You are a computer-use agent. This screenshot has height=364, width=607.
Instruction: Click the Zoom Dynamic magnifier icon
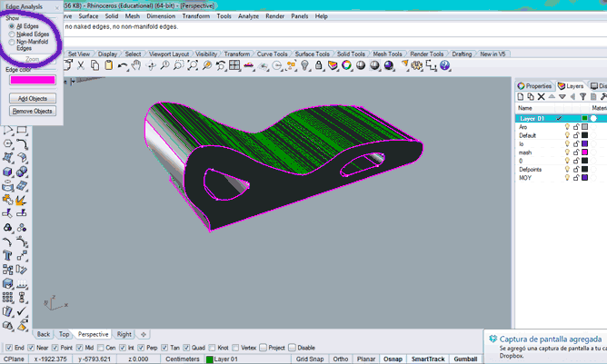tap(164, 65)
